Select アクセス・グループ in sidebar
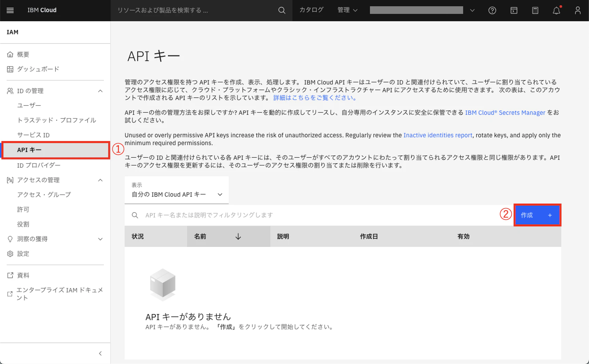This screenshot has width=589, height=364. pyautogui.click(x=44, y=195)
